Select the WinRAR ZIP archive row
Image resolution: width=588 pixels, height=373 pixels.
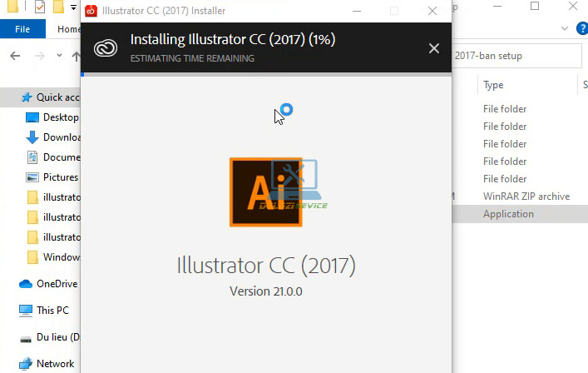(x=526, y=196)
